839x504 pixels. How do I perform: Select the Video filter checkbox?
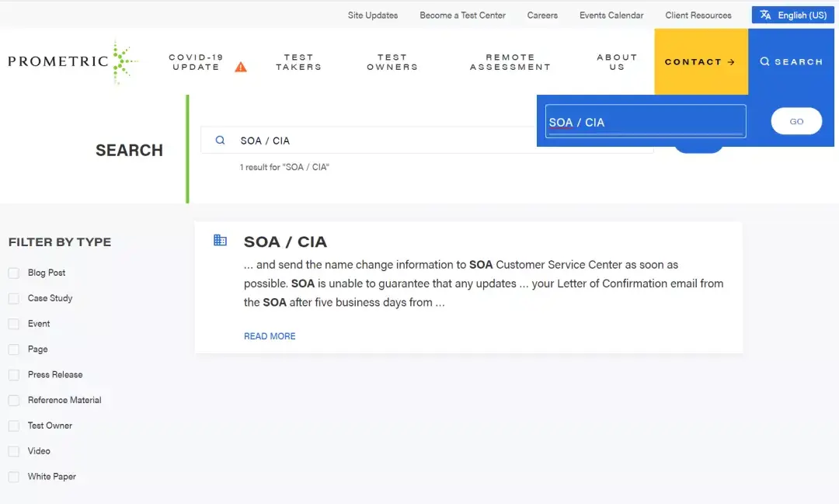tap(14, 451)
